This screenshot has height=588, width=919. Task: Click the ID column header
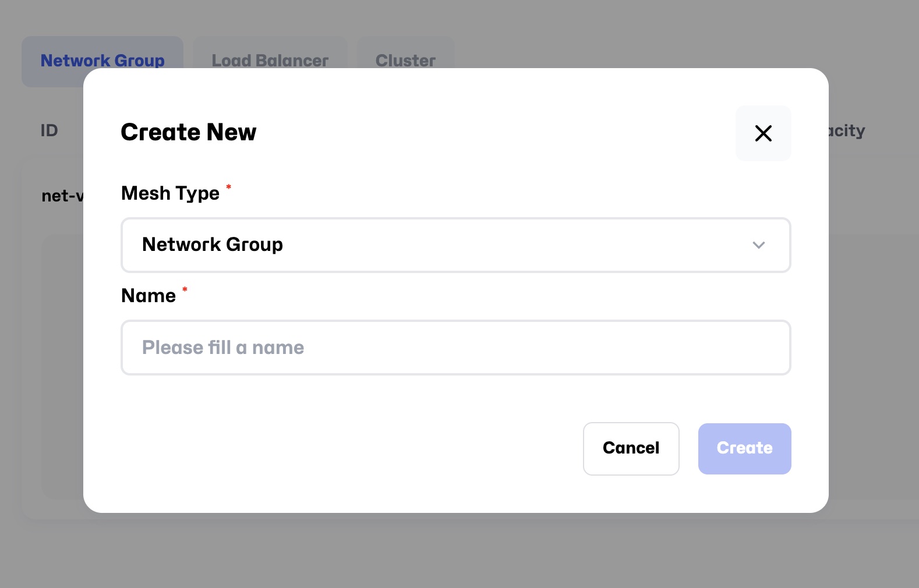(50, 130)
